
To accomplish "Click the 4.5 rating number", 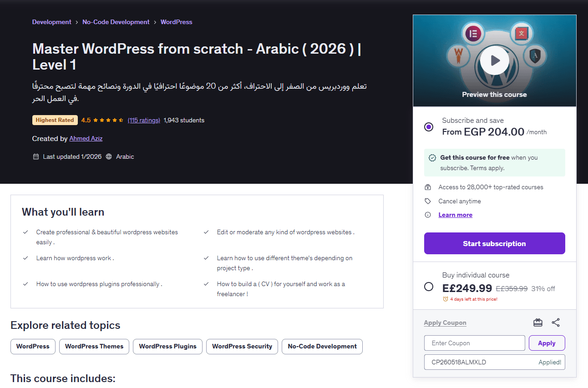I will (x=86, y=120).
